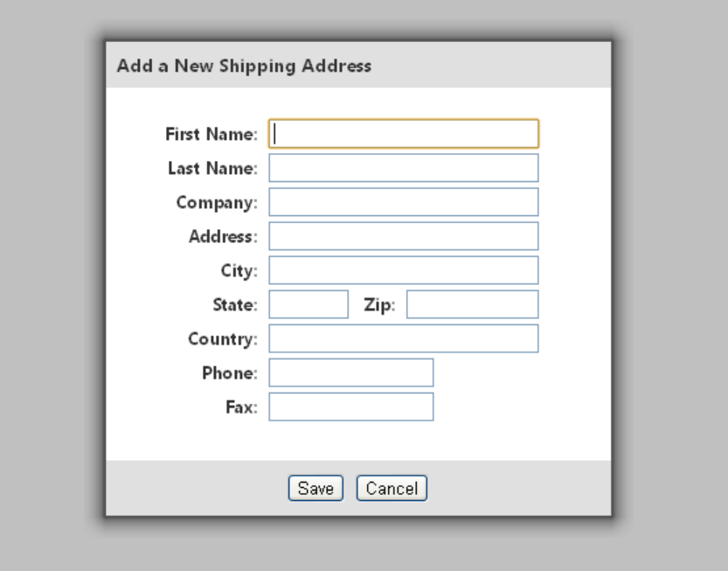The height and width of the screenshot is (571, 728).
Task: Select the Zip code text box
Action: 472,304
